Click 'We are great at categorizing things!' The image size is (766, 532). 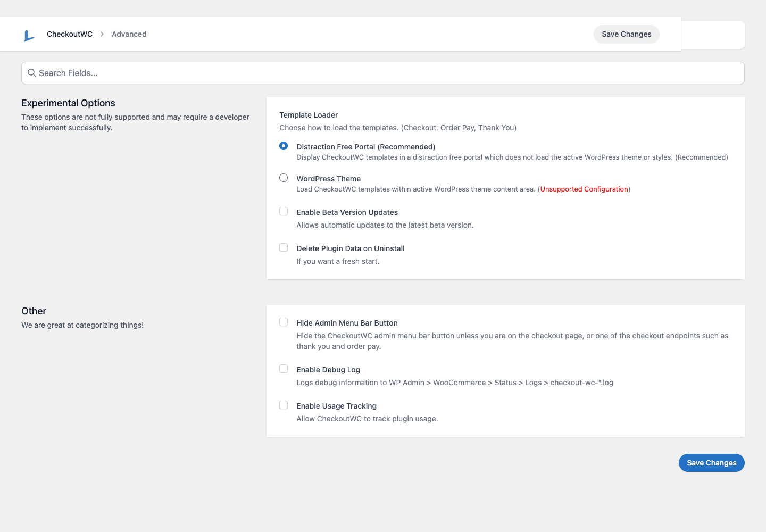click(x=82, y=325)
